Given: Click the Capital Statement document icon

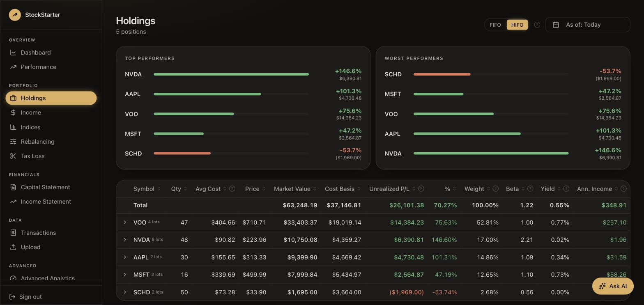Looking at the screenshot, I should (x=13, y=187).
